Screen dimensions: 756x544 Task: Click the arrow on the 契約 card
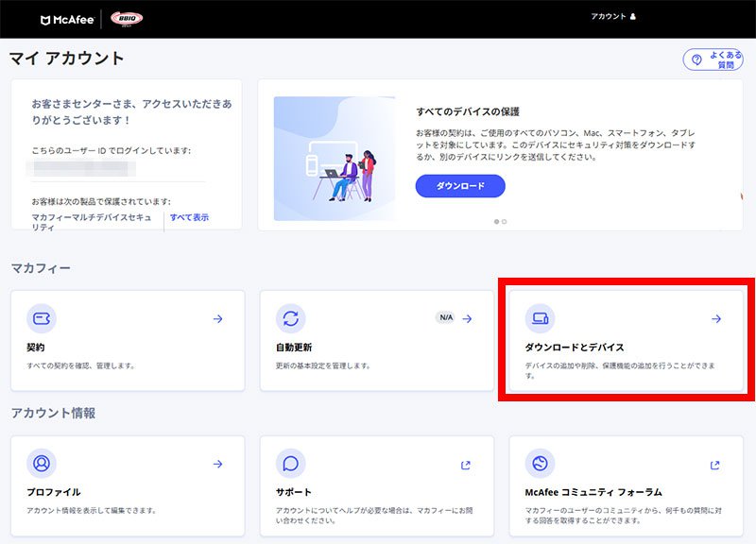tap(218, 318)
